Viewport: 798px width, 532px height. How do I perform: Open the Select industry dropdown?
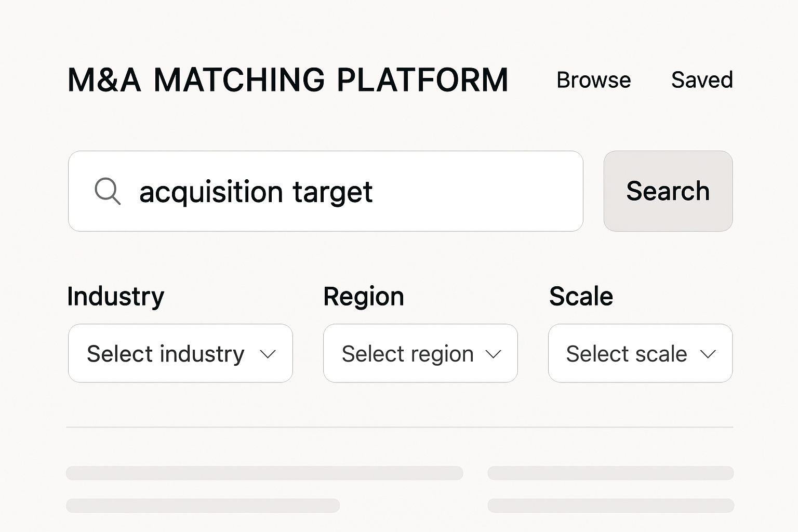point(180,353)
